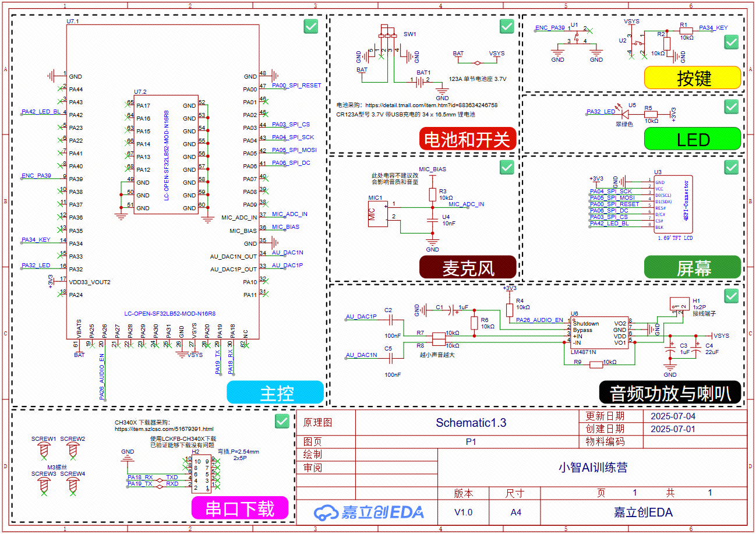Click the paper size value A4

(516, 512)
